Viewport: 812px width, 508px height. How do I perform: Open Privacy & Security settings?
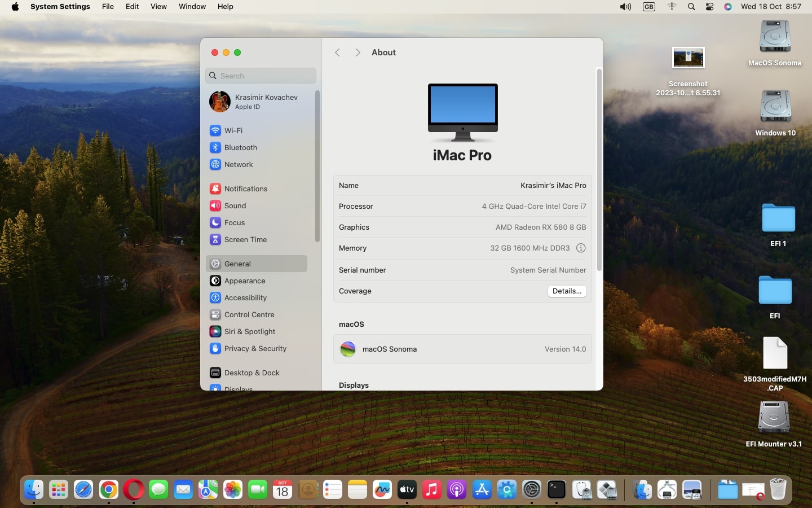pos(257,348)
